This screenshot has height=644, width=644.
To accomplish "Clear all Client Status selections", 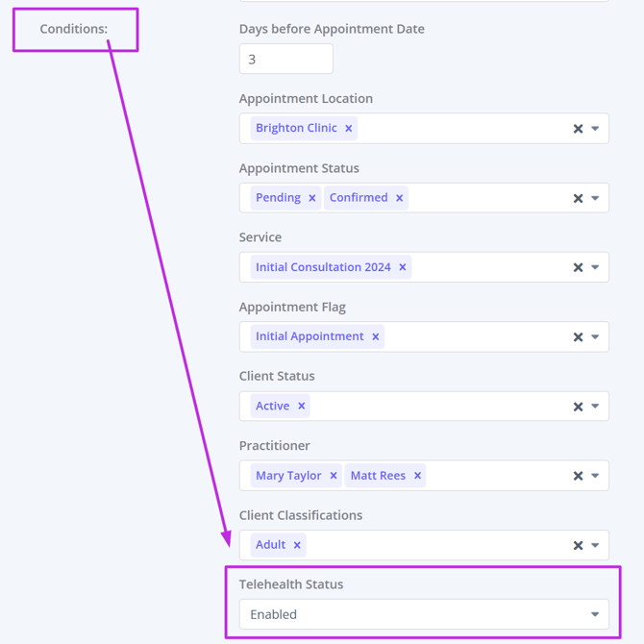I will (x=578, y=407).
